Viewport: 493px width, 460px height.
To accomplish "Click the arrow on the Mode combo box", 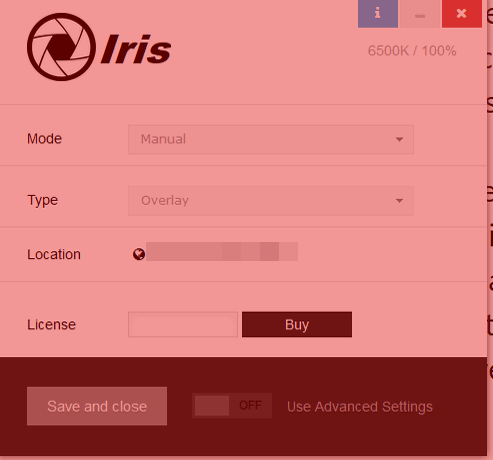I will click(x=399, y=139).
